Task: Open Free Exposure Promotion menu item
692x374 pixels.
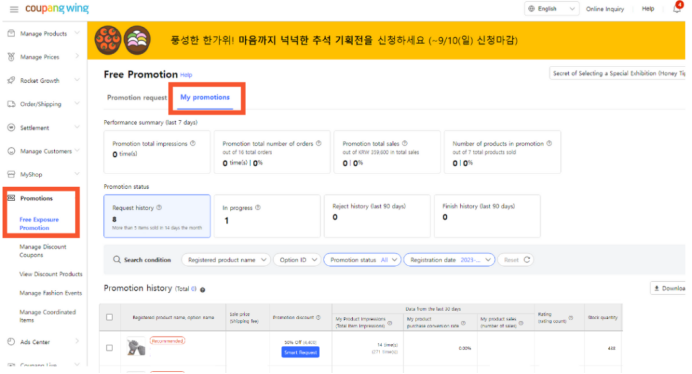Action: tap(39, 223)
